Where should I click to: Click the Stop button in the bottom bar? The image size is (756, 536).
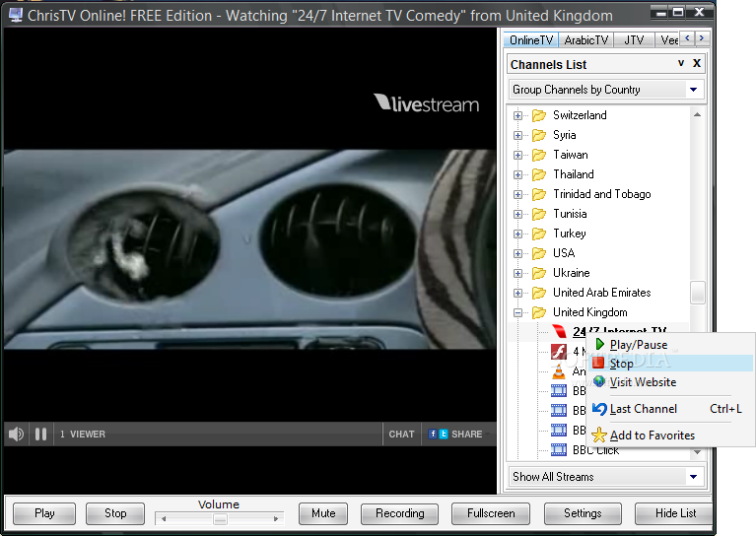pyautogui.click(x=115, y=513)
